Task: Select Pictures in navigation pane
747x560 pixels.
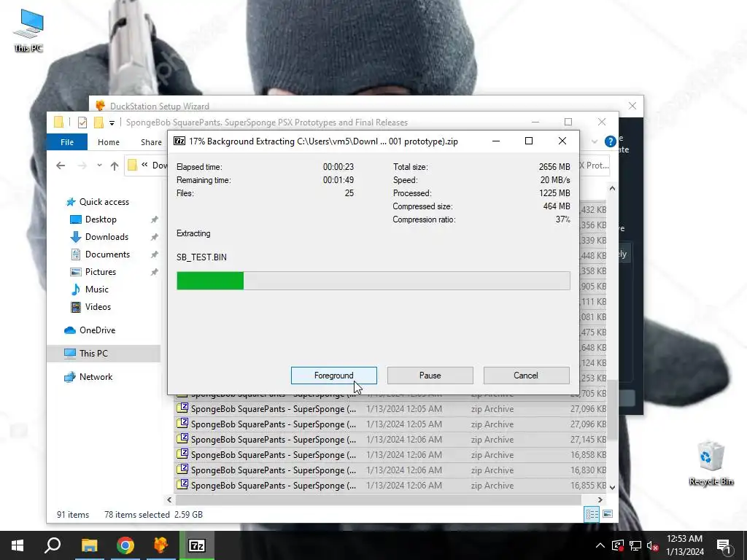Action: pos(101,272)
